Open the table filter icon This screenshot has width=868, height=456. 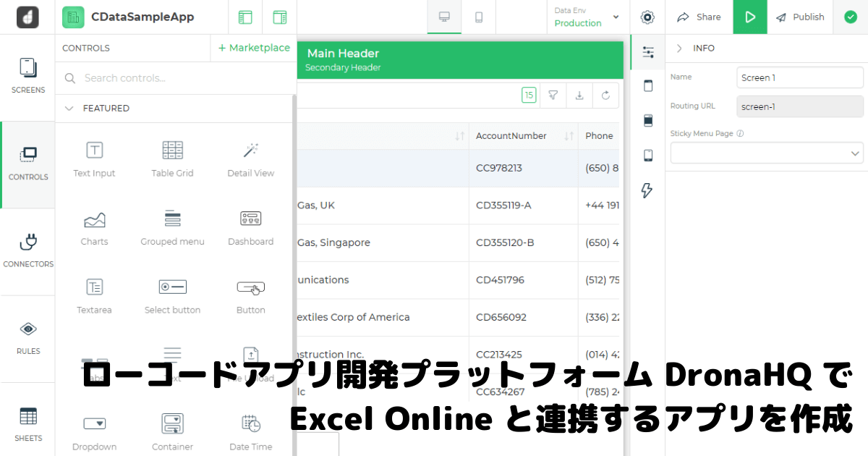coord(553,95)
